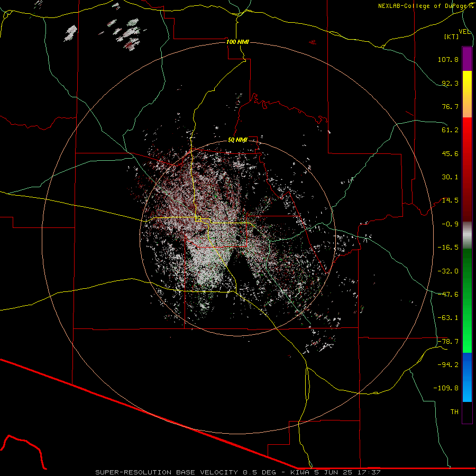Click the -32.0 velocity scale value
476x476 pixels.
pos(448,271)
